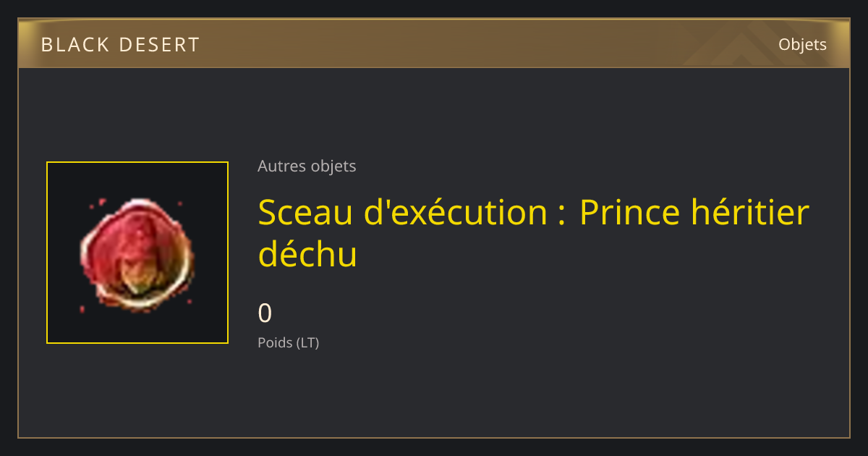The height and width of the screenshot is (456, 868).
Task: Click the word Poids under the zero
Action: click(275, 342)
